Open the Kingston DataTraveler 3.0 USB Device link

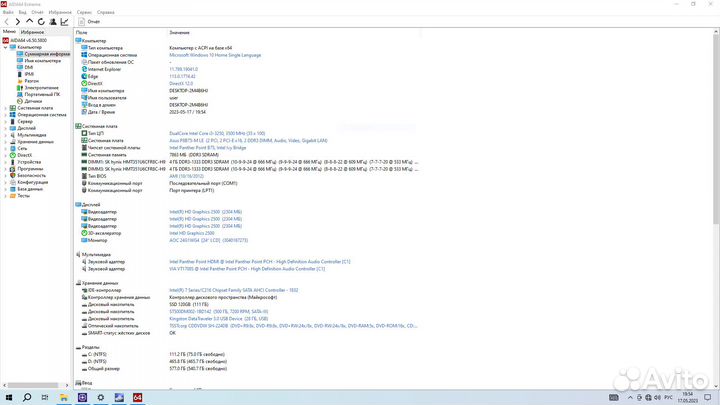coord(218,319)
